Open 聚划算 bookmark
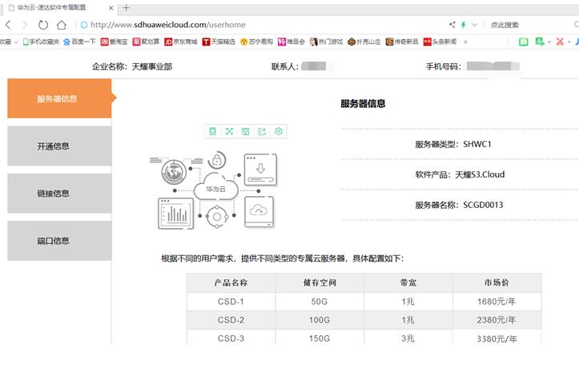The height and width of the screenshot is (392, 579). coord(146,42)
